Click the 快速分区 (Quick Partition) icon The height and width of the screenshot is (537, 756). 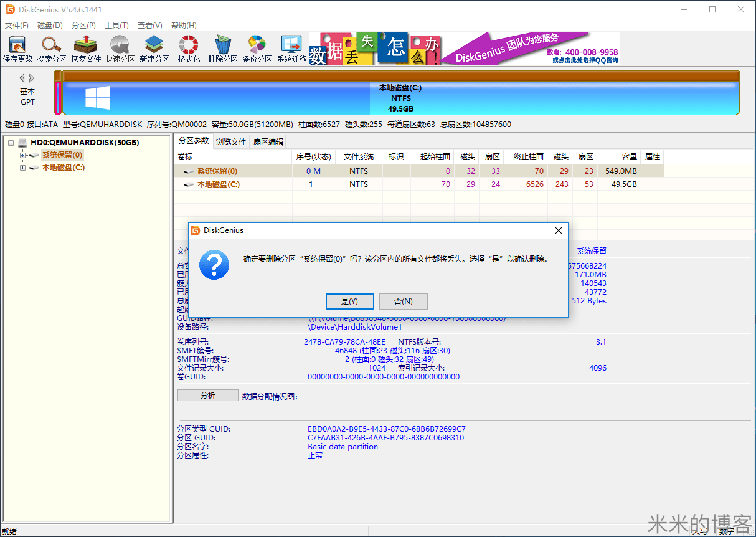(120, 48)
